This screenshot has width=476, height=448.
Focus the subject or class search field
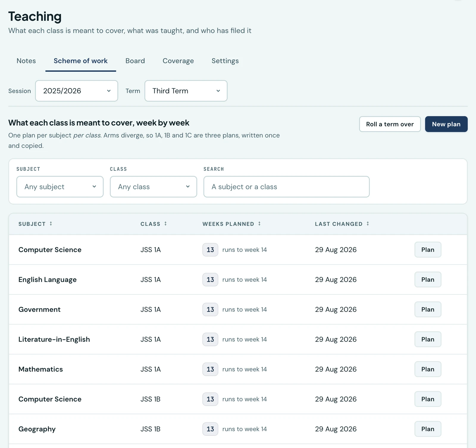coord(286,187)
